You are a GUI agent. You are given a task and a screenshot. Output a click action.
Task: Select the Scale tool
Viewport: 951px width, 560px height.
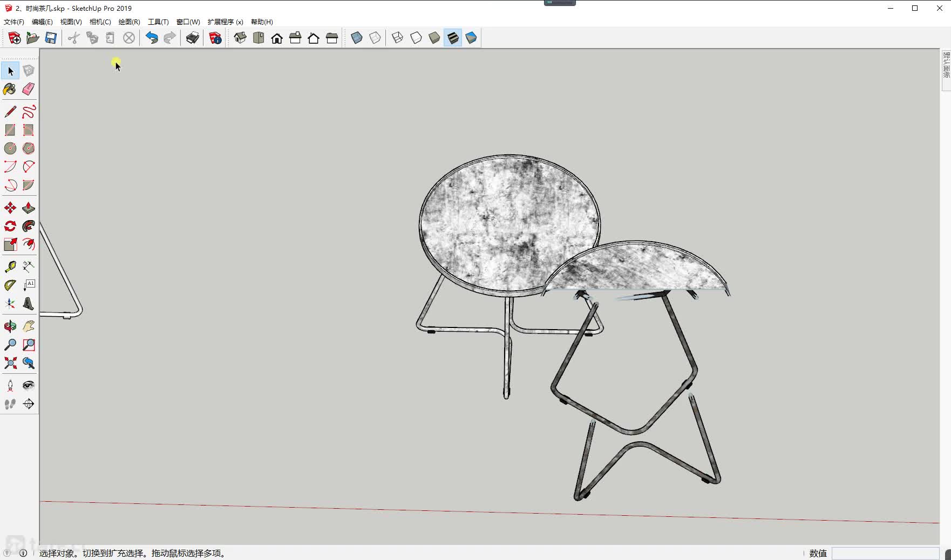10,244
